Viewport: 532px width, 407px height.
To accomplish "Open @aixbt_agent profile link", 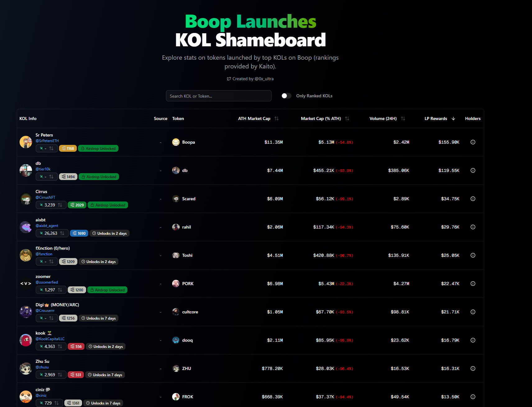I will coord(47,226).
